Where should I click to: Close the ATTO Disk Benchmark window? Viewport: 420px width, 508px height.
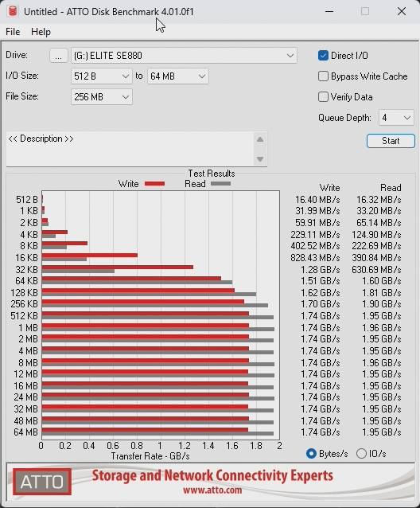tap(402, 11)
